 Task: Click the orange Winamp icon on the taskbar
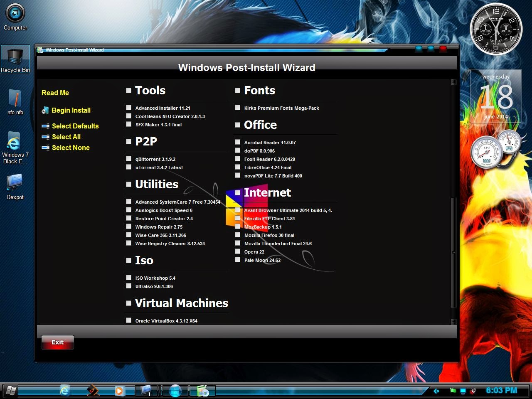[x=92, y=391]
